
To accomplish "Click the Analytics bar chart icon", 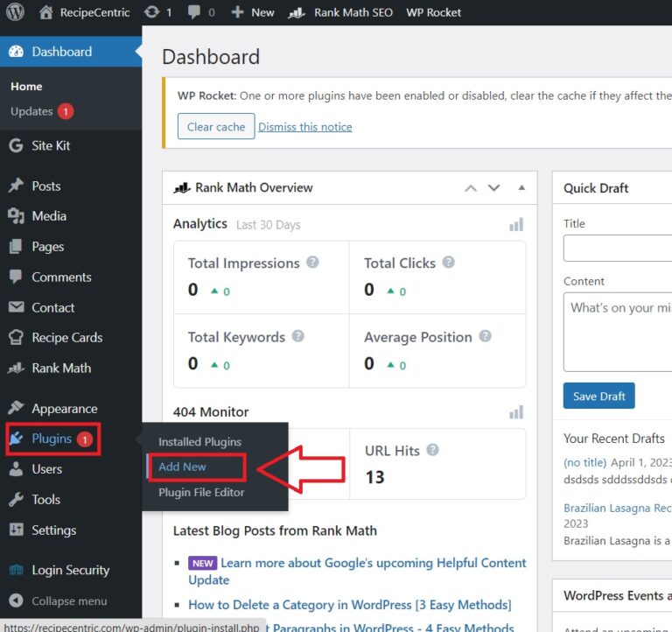I will [516, 225].
